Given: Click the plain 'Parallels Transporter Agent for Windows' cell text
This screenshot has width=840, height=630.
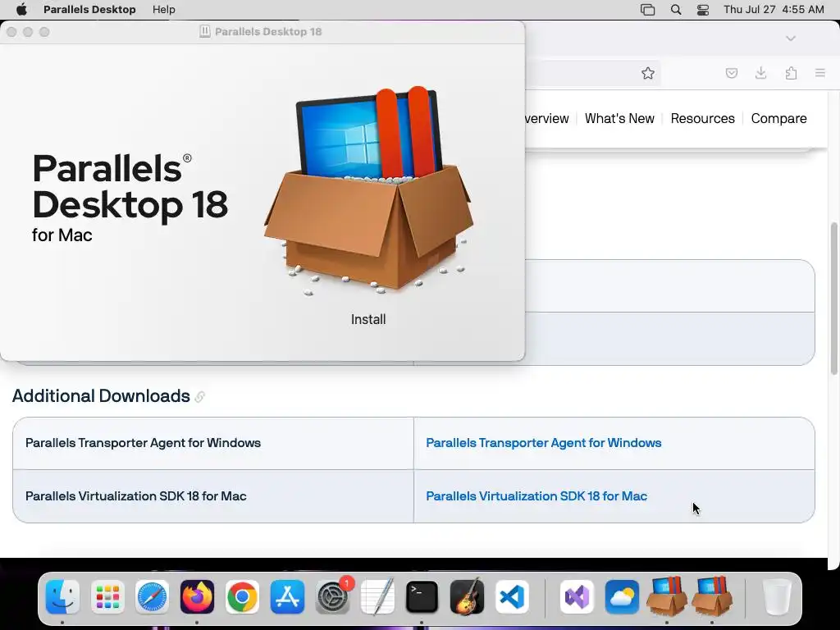Looking at the screenshot, I should tap(143, 443).
